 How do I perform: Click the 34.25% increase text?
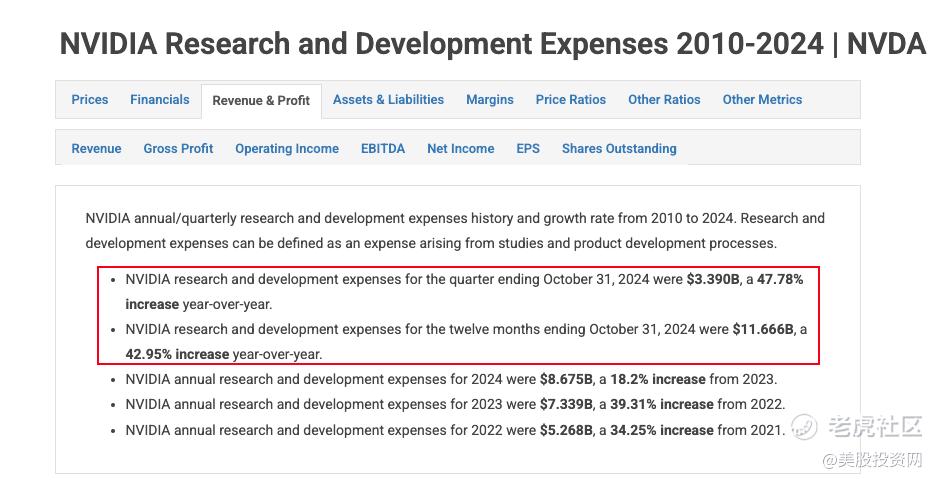pyautogui.click(x=662, y=430)
